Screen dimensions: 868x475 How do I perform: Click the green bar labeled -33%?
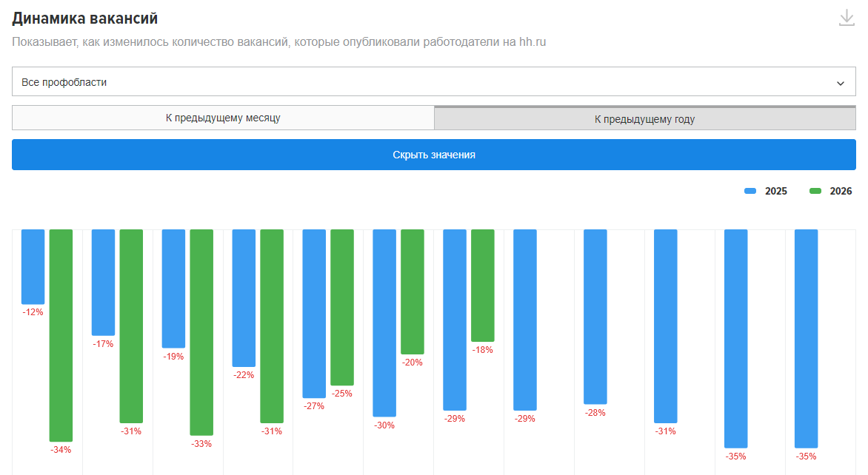click(x=201, y=331)
